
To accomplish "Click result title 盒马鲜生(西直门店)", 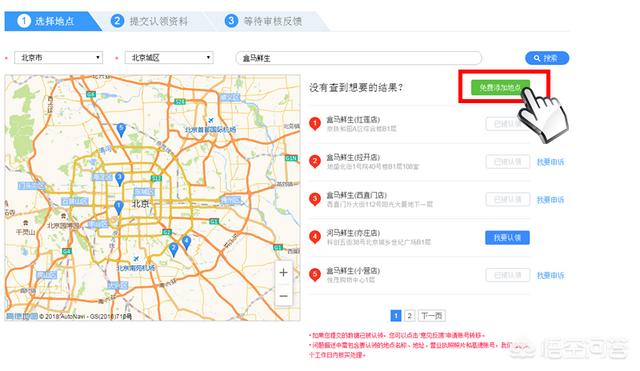I will click(x=356, y=195).
